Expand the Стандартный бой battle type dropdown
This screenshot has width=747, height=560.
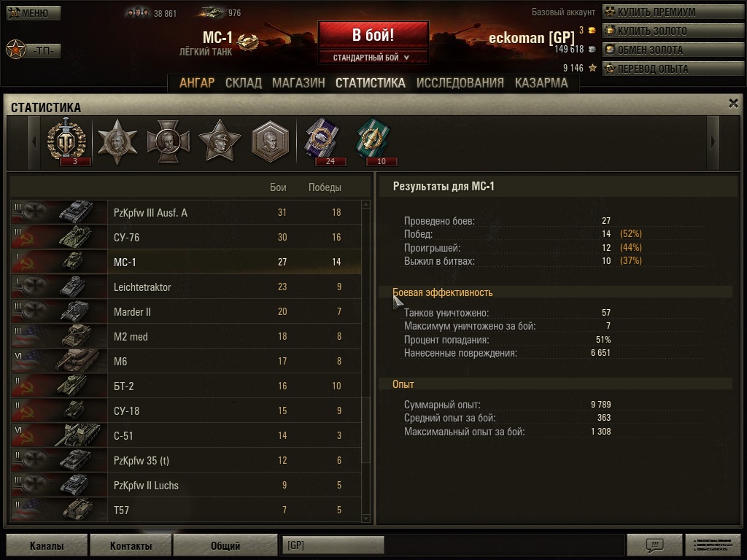373,58
